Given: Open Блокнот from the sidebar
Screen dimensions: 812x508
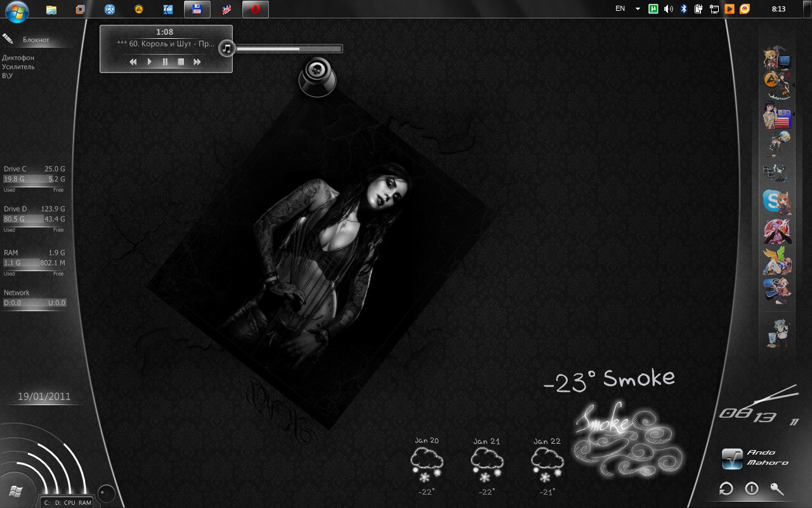Looking at the screenshot, I should pyautogui.click(x=36, y=39).
